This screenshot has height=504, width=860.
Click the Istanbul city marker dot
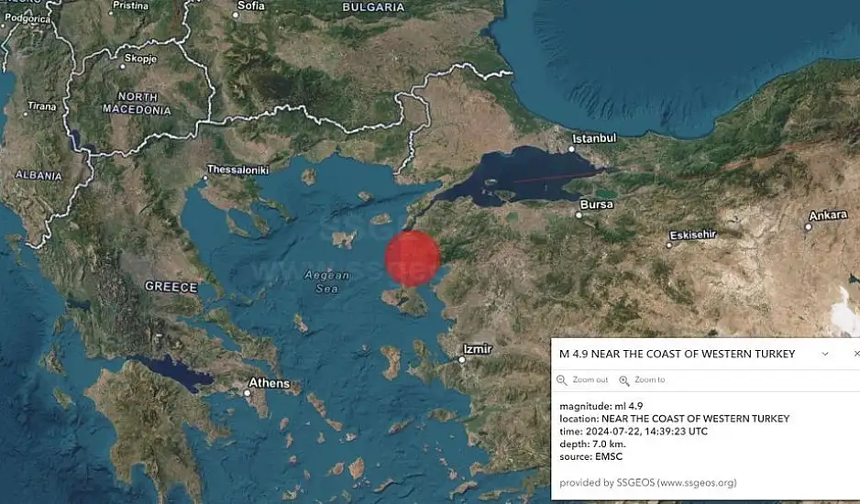click(x=571, y=149)
